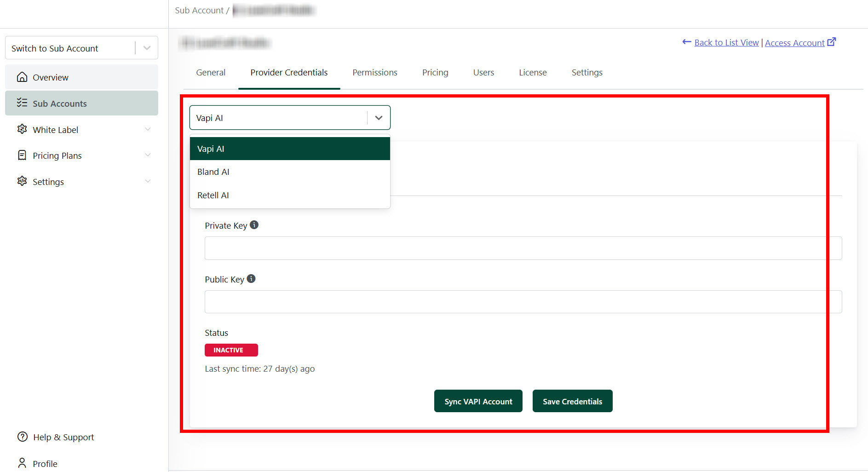
Task: Focus the Private Key input field
Action: (523, 248)
